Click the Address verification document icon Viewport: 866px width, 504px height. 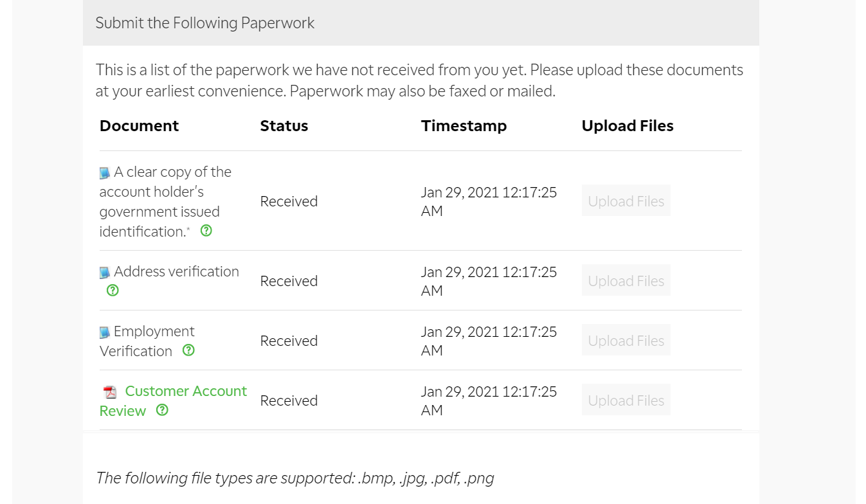pyautogui.click(x=105, y=273)
